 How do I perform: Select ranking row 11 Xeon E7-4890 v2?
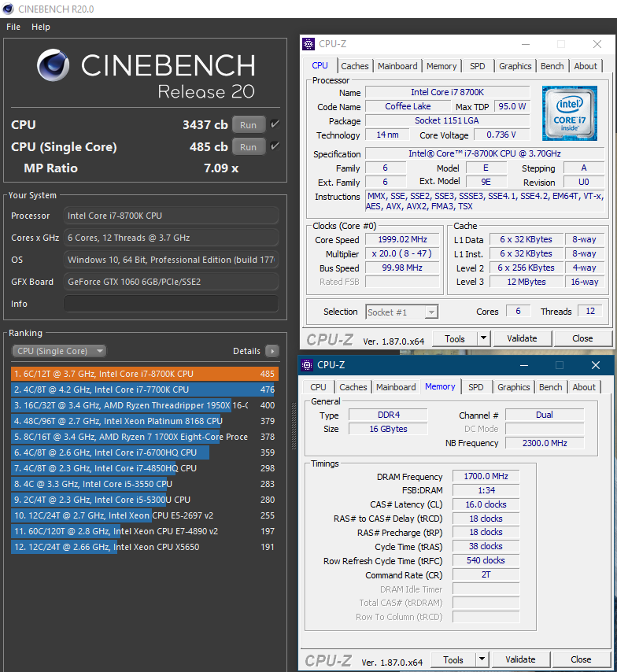pos(145,531)
